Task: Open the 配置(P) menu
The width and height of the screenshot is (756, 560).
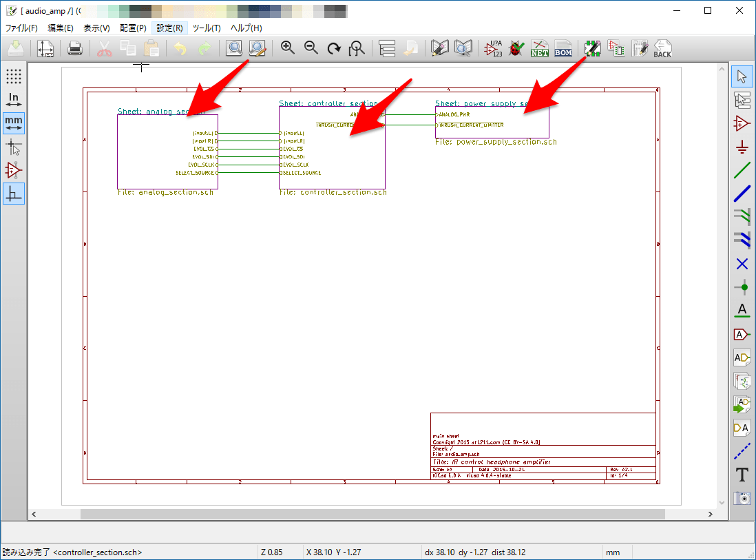Action: [133, 28]
